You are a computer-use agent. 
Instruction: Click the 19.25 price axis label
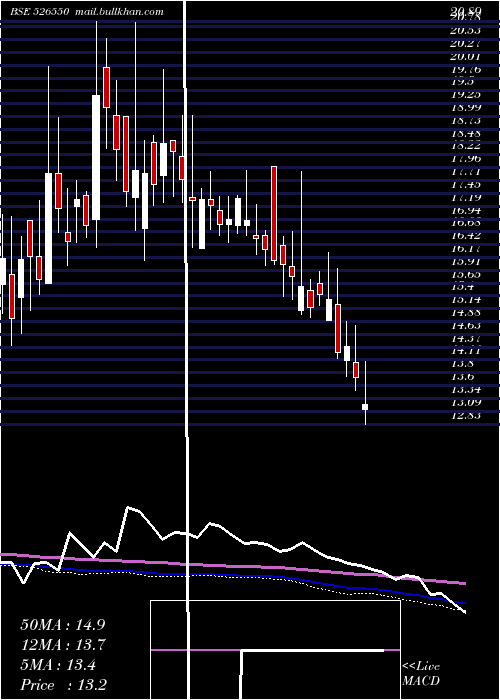pyautogui.click(x=466, y=94)
